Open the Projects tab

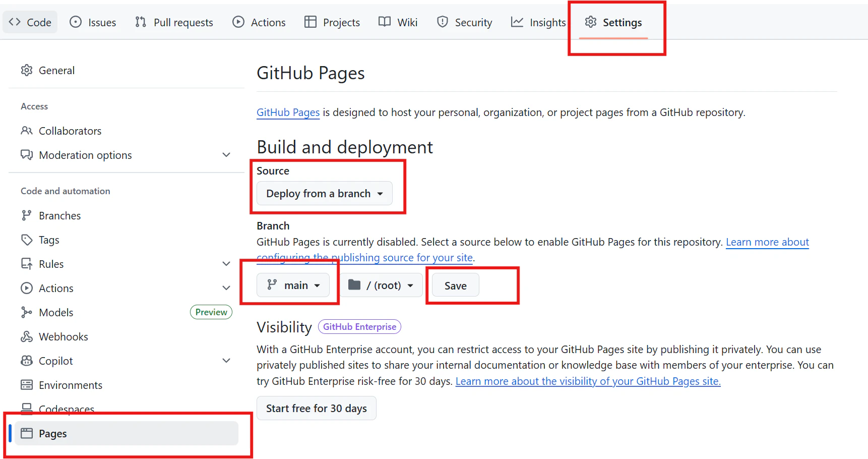tap(332, 22)
